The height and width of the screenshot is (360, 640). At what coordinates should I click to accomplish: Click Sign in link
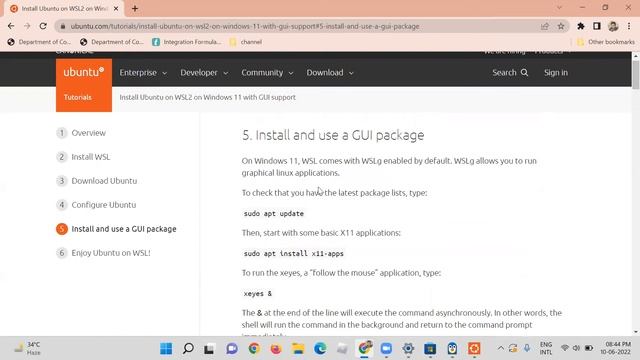(556, 73)
